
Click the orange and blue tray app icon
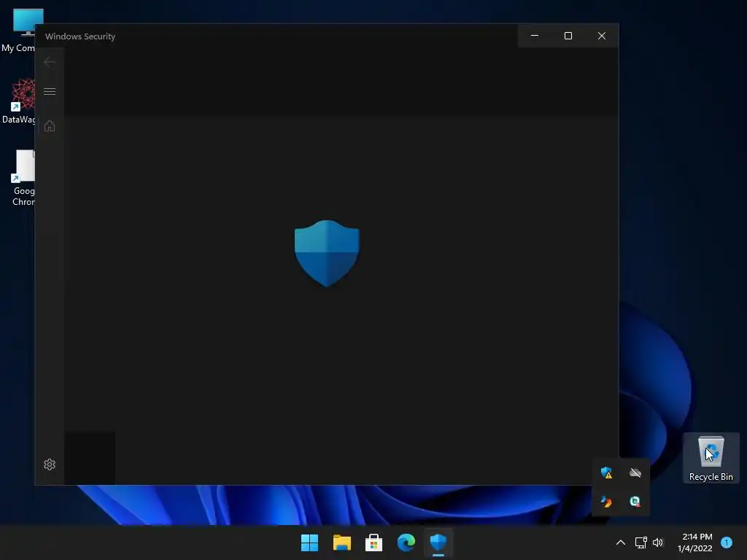click(x=606, y=502)
